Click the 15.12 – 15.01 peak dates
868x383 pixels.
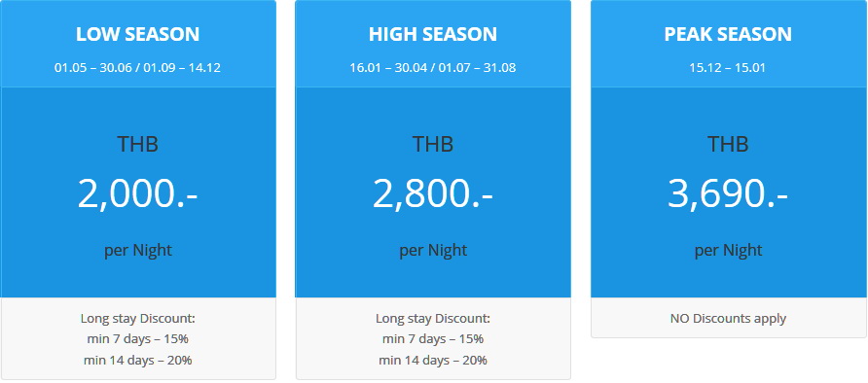pos(728,68)
